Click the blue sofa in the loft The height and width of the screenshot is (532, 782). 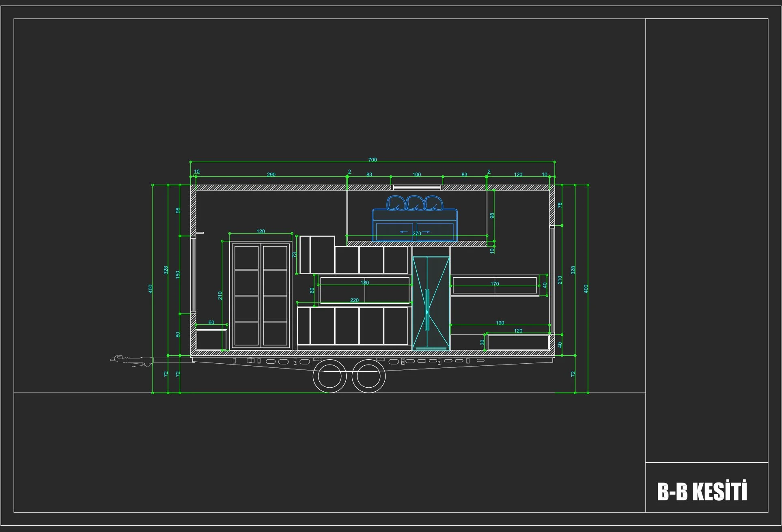[415, 219]
